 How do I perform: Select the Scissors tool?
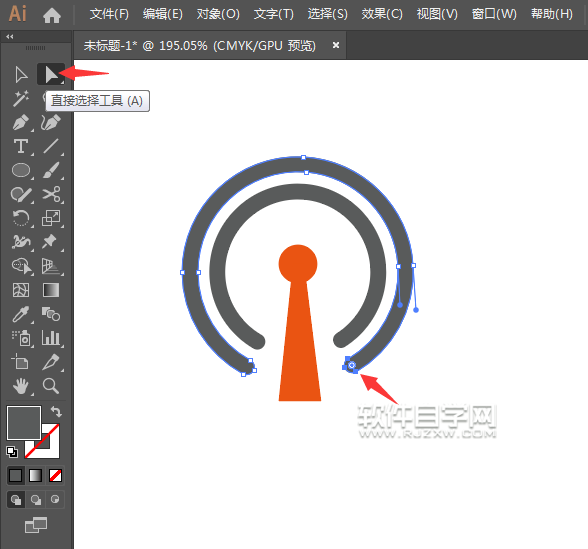51,194
